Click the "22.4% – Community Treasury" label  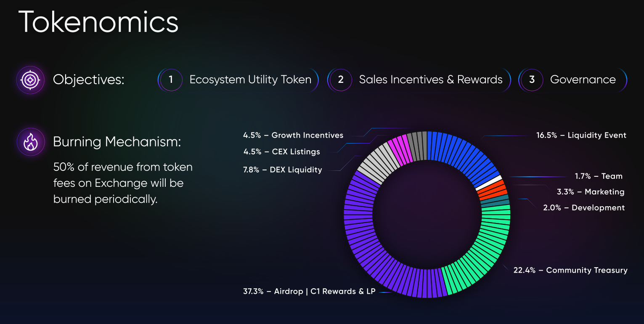coord(570,270)
